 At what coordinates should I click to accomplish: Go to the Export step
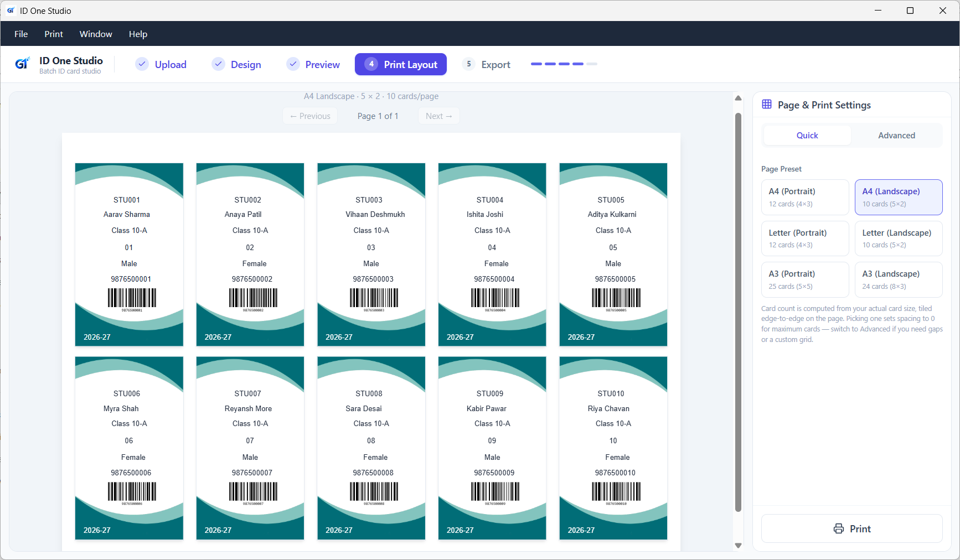[486, 64]
